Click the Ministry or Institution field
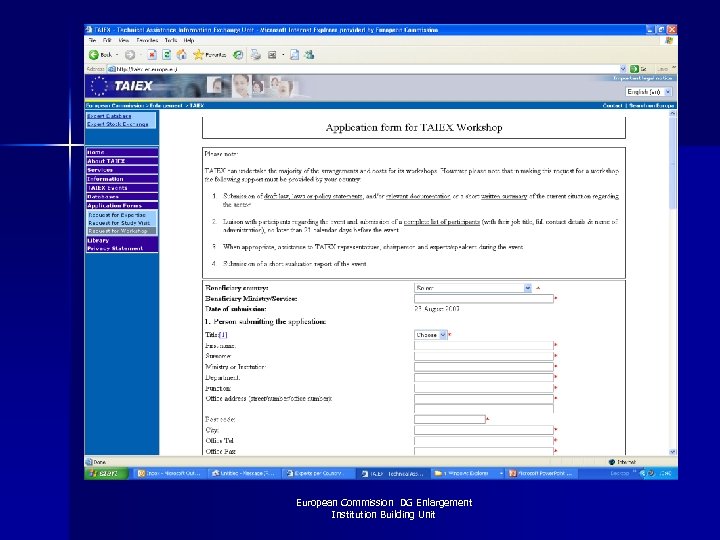The height and width of the screenshot is (540, 720). 484,367
